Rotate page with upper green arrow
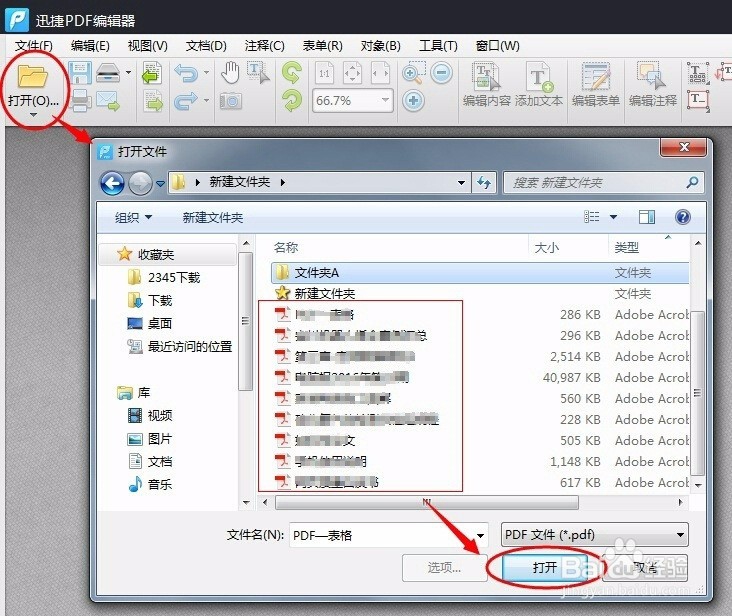Screen dimensions: 732x616 pos(292,73)
